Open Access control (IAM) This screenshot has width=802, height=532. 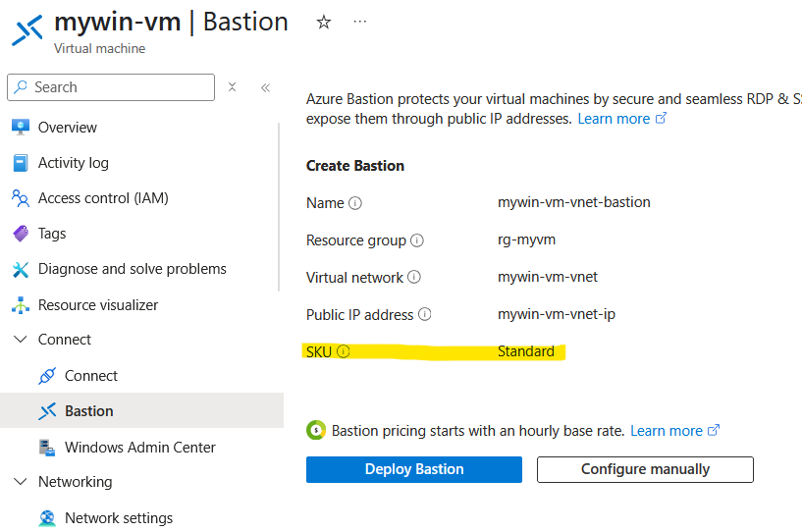pyautogui.click(x=103, y=198)
